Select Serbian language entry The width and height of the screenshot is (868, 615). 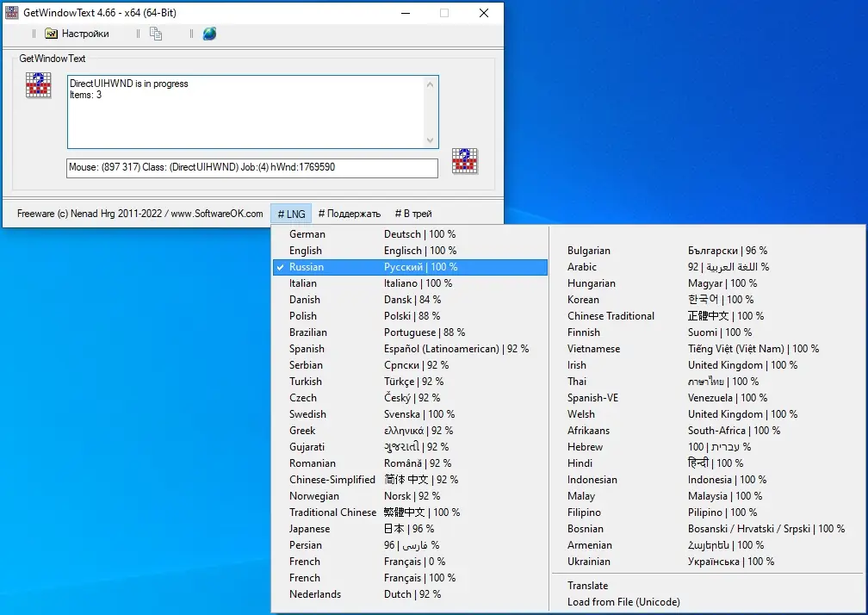click(x=410, y=365)
